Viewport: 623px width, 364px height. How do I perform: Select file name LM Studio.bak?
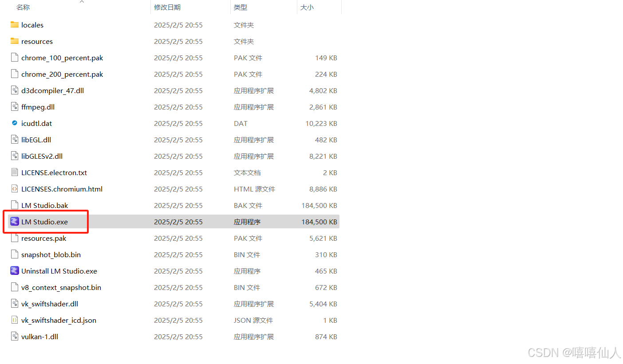click(45, 206)
